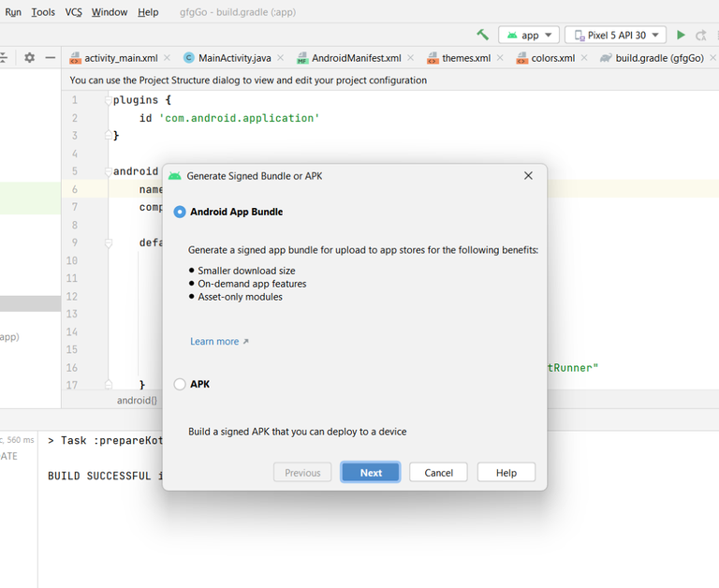Open the Tools menu

pyautogui.click(x=43, y=12)
